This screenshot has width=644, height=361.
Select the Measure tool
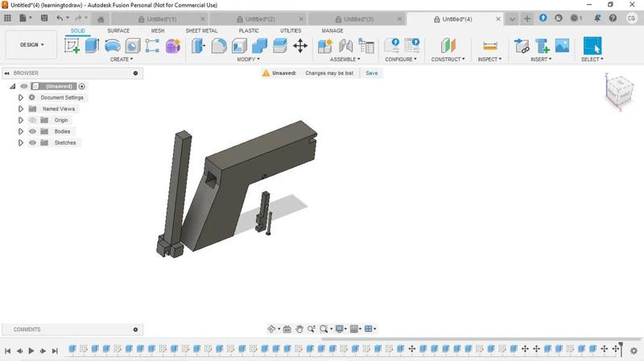490,46
